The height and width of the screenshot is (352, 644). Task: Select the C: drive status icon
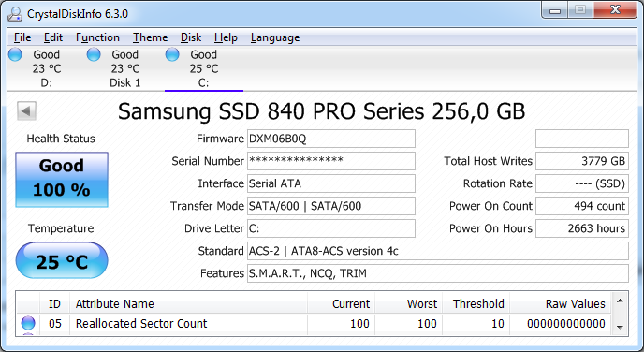[x=172, y=54]
